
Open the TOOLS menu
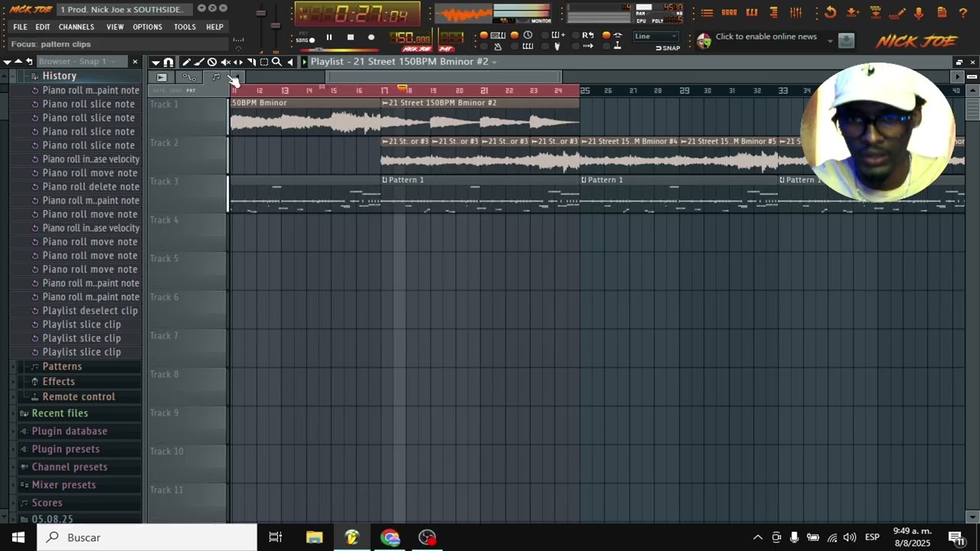point(185,27)
